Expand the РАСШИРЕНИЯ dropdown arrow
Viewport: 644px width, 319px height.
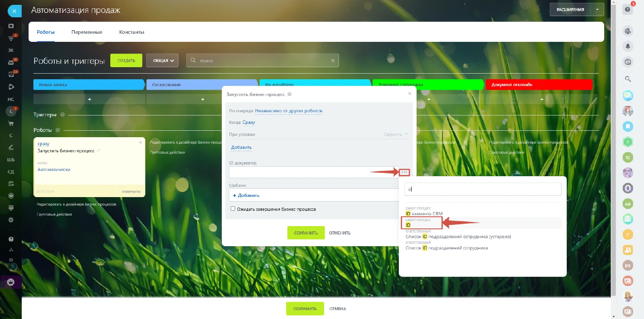point(597,9)
